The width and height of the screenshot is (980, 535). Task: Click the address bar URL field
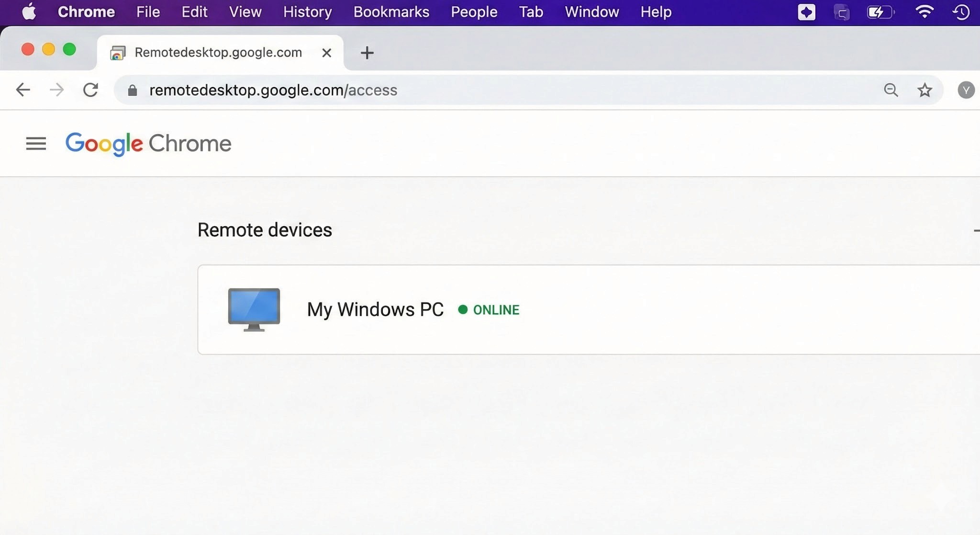pos(479,90)
